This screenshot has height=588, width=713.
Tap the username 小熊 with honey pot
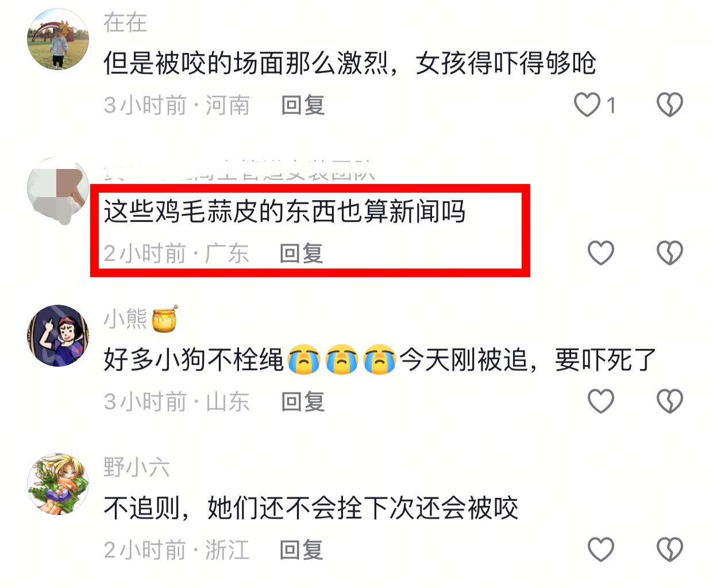[x=140, y=318]
